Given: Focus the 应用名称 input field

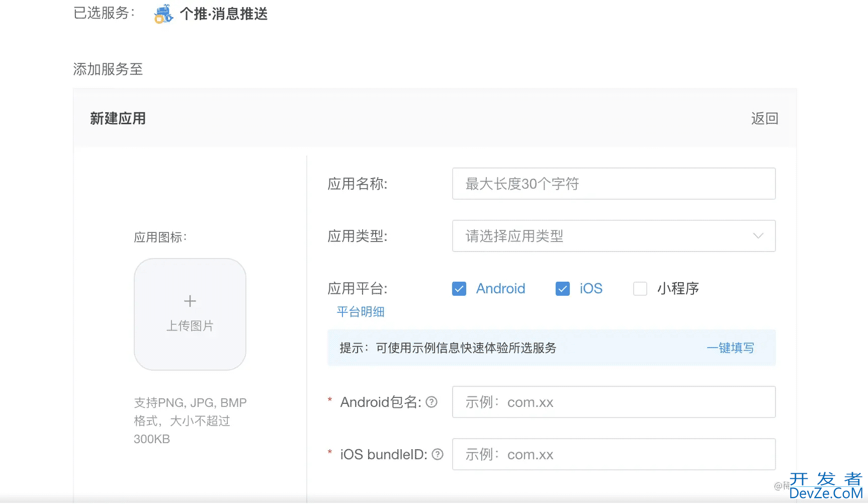Looking at the screenshot, I should (614, 184).
